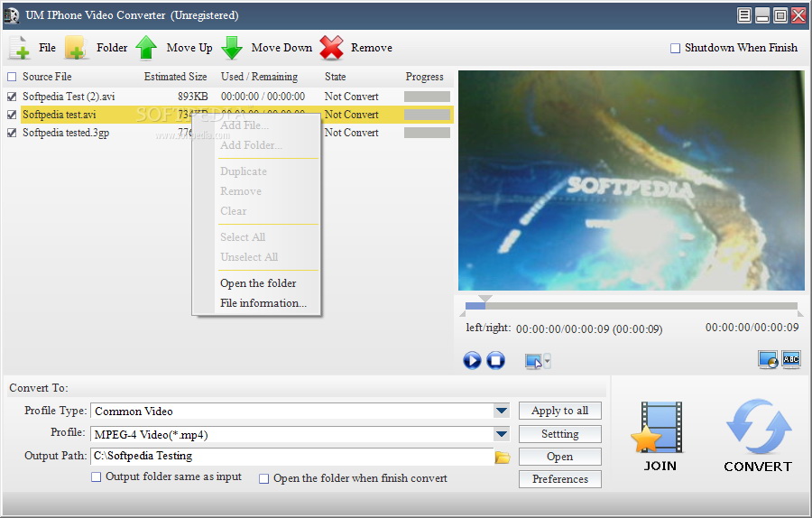This screenshot has height=518, width=812.
Task: Toggle the select-all checkbox beside Source File
Action: 12,78
